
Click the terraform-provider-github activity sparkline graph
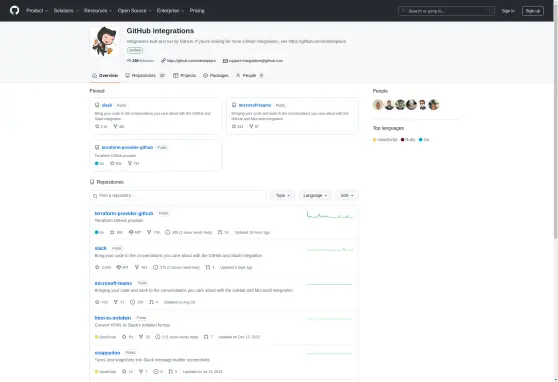pos(330,215)
